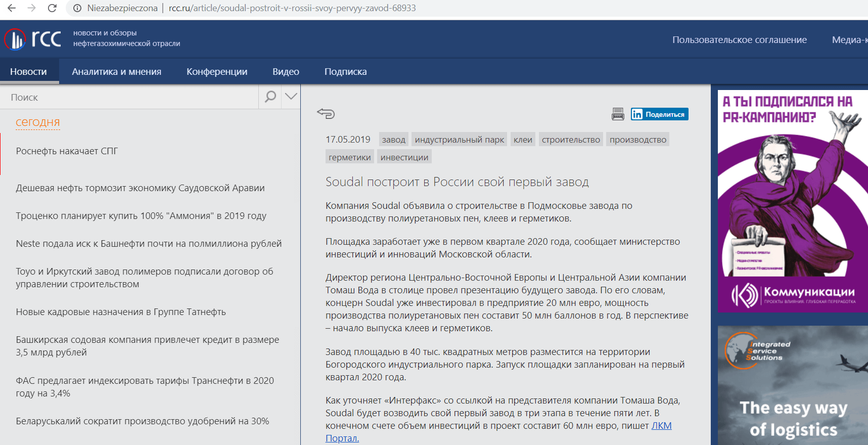Expand the search options chevron
Viewport: 868px width, 445px height.
tap(291, 96)
